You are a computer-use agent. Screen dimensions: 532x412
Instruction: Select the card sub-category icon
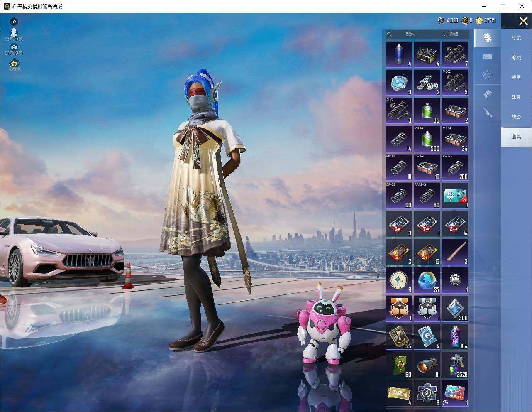(488, 38)
